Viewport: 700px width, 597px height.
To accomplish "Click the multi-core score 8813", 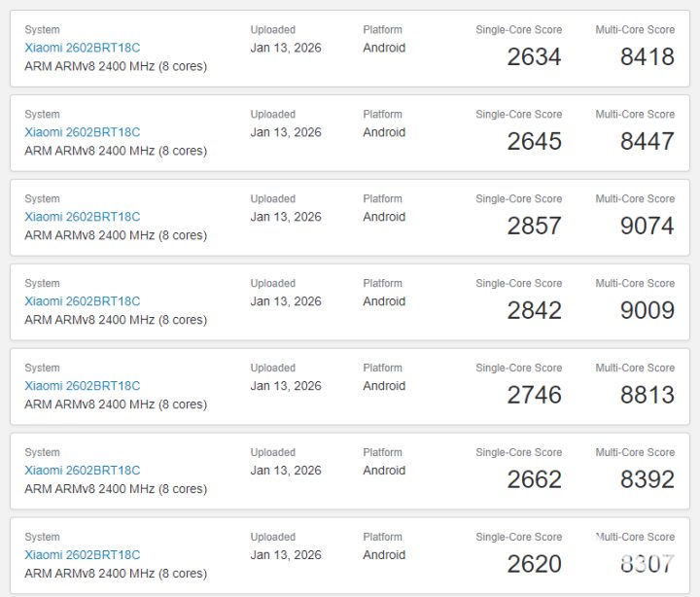I will pos(647,396).
